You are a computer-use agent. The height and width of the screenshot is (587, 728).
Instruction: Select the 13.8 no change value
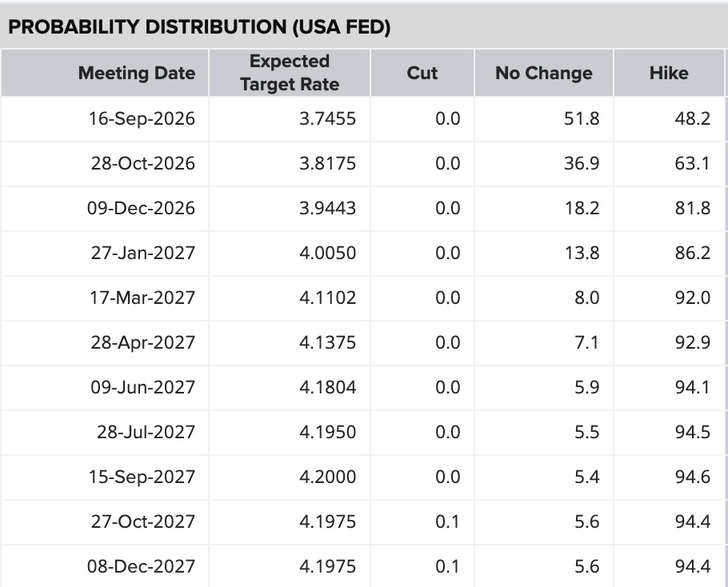click(582, 253)
